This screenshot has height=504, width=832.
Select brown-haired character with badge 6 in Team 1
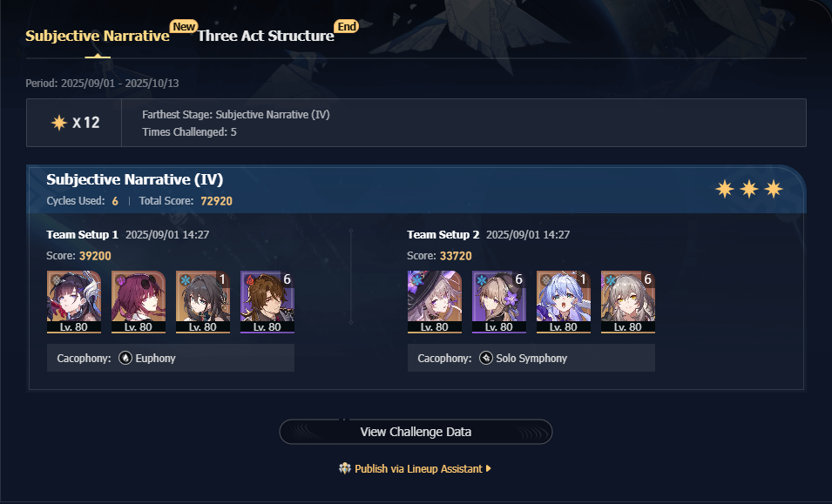267,302
